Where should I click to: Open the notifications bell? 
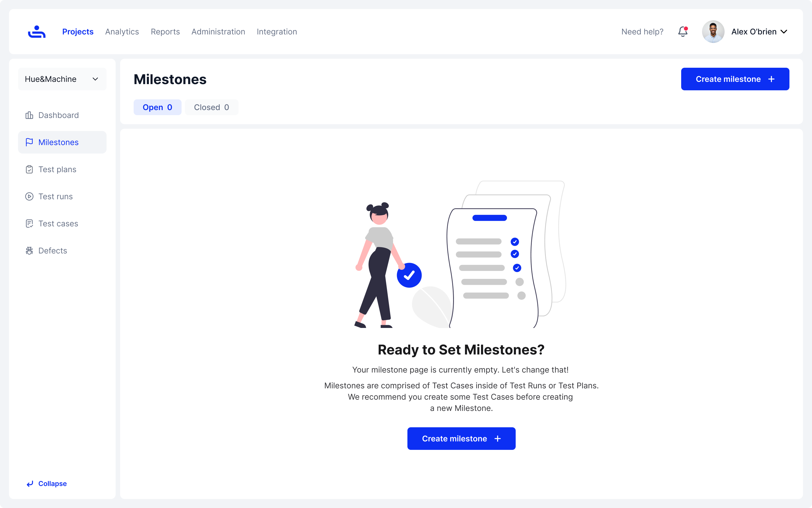pyautogui.click(x=683, y=32)
